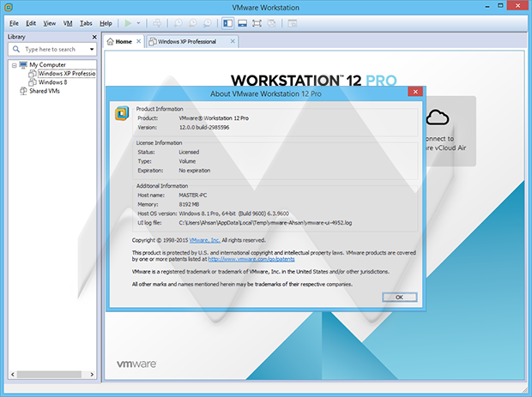
Task: Click the VMware title bar application icon
Action: (9, 7)
